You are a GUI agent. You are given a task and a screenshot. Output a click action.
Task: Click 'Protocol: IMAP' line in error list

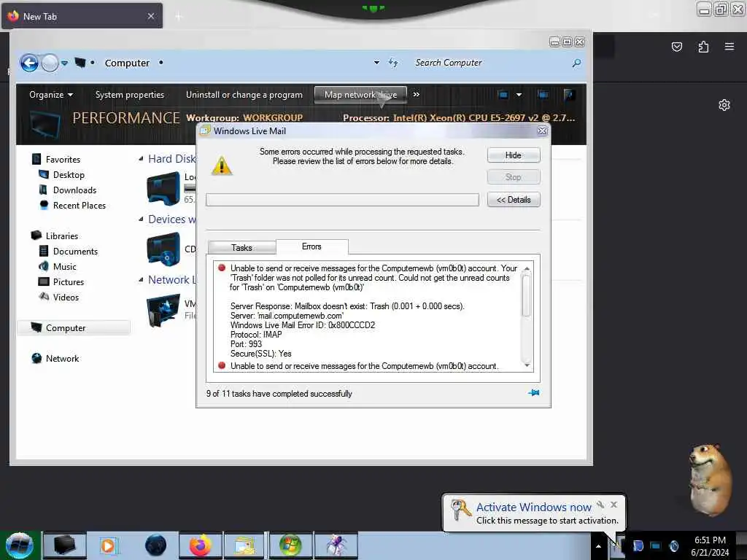256,335
